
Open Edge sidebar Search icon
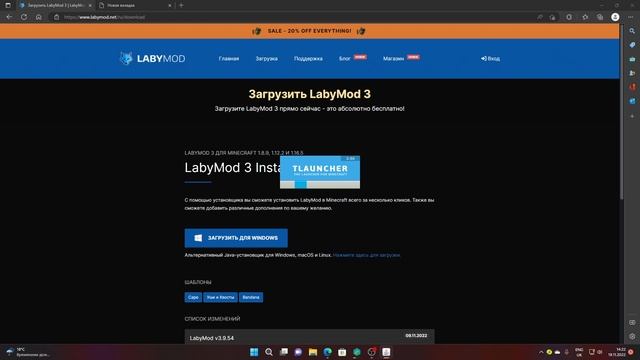632,31
